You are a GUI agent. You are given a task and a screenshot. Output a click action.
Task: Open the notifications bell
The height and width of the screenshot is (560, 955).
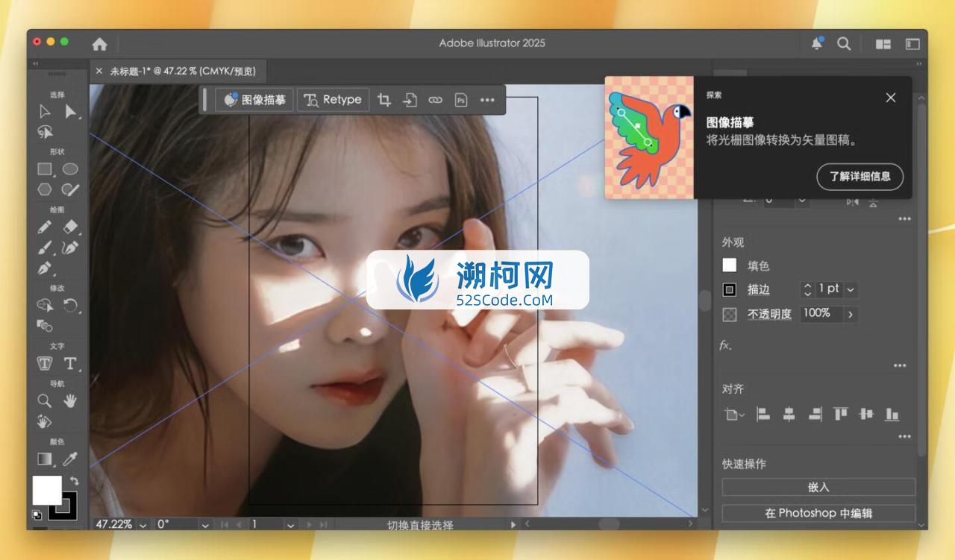pos(817,43)
